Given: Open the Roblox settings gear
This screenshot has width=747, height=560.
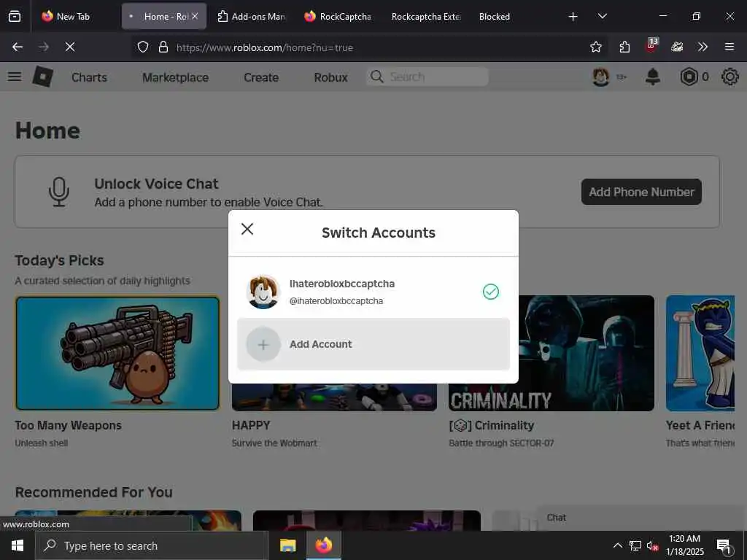Looking at the screenshot, I should pos(729,77).
